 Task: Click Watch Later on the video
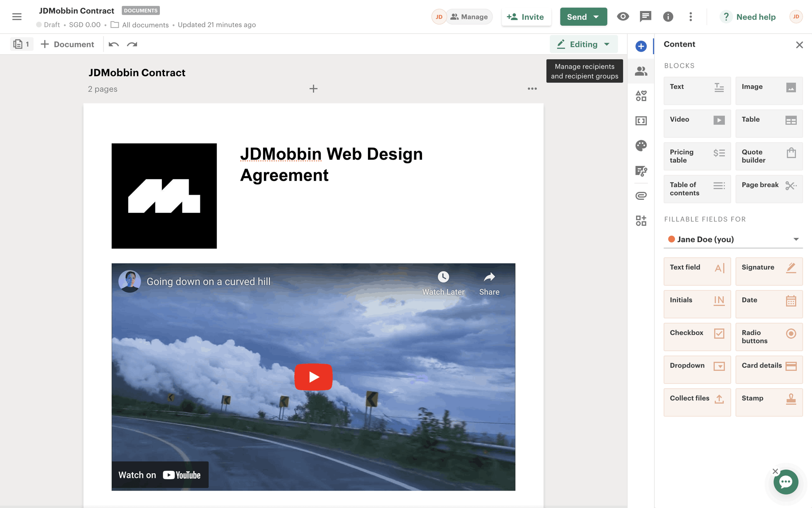[443, 284]
